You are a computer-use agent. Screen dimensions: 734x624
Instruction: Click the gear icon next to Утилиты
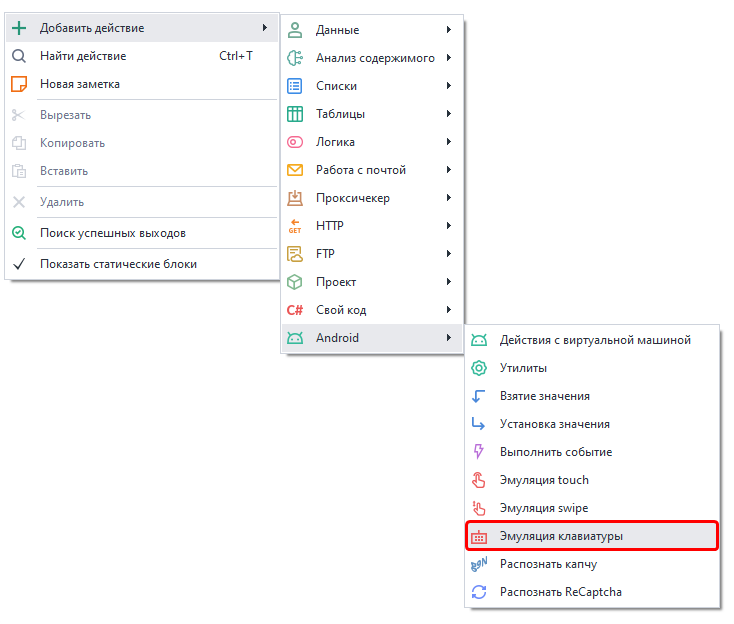(479, 368)
